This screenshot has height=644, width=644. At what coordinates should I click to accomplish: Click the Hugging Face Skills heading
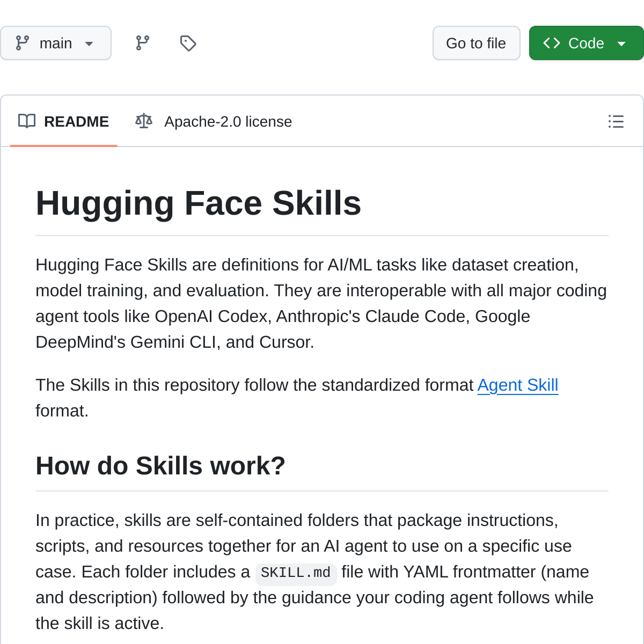(x=199, y=203)
